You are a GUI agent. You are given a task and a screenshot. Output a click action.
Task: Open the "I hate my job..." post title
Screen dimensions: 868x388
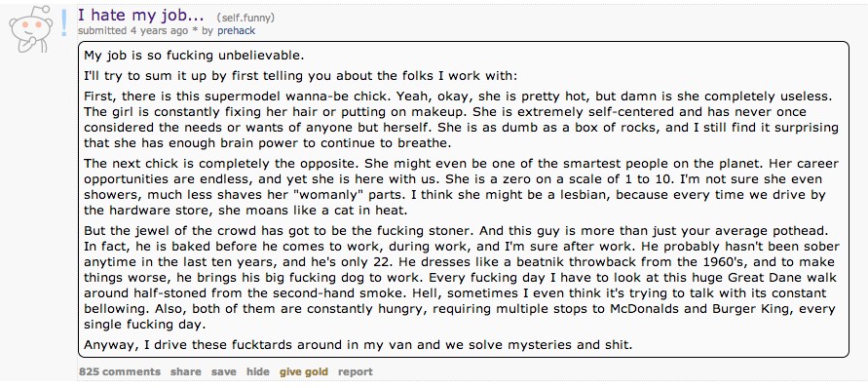point(141,15)
